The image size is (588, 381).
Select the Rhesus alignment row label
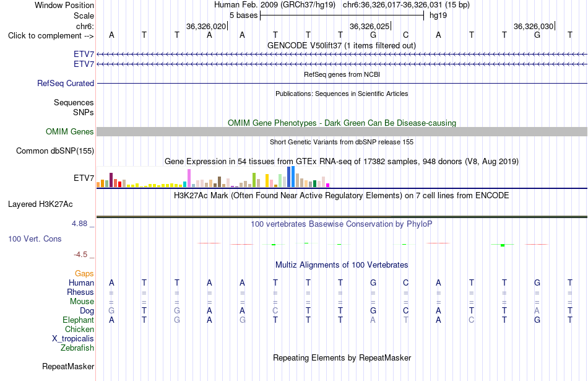pos(80,292)
